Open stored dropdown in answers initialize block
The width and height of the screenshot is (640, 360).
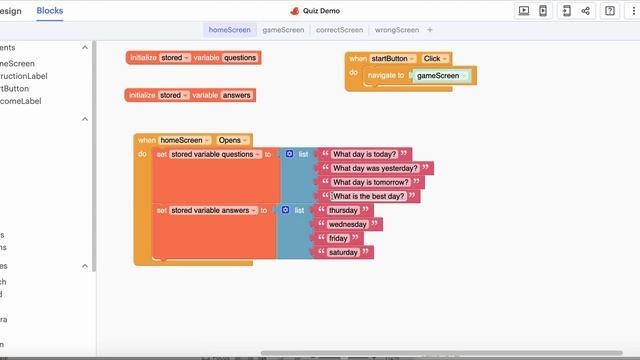[x=173, y=95]
